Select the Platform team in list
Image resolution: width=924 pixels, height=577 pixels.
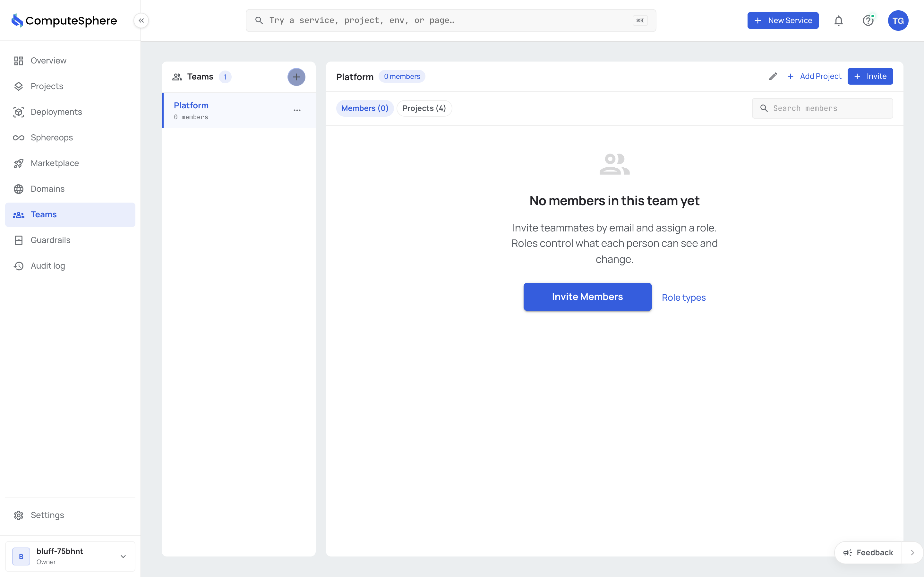239,110
